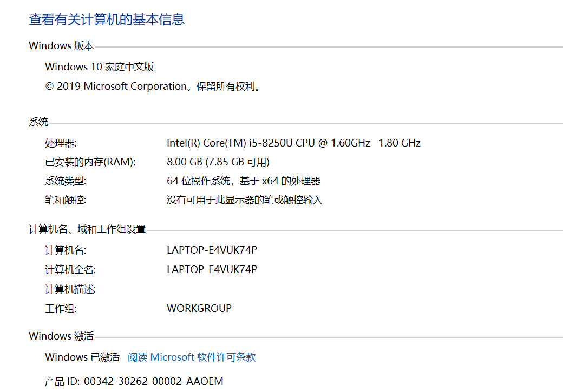Click the heading 查看有关计算机的基本信息
This screenshot has width=563, height=392.
pos(106,19)
